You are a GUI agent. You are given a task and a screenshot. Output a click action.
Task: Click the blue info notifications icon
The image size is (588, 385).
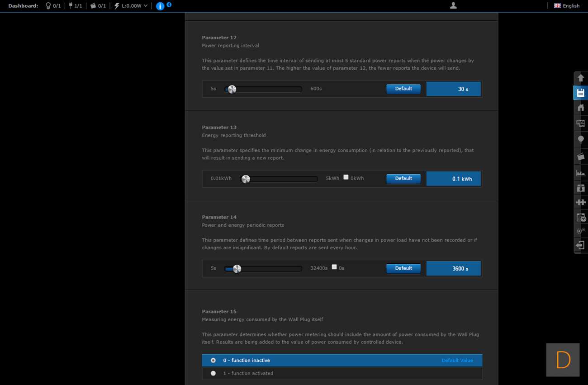coord(160,6)
